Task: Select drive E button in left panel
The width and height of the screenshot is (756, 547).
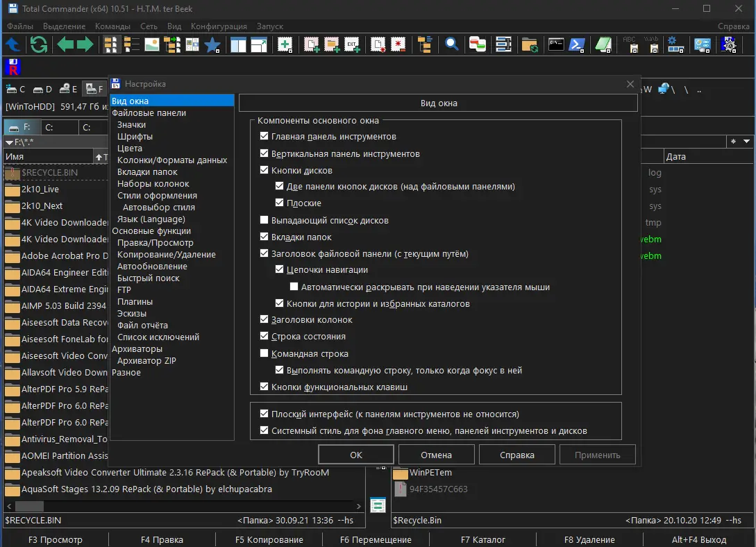Action: pyautogui.click(x=68, y=89)
